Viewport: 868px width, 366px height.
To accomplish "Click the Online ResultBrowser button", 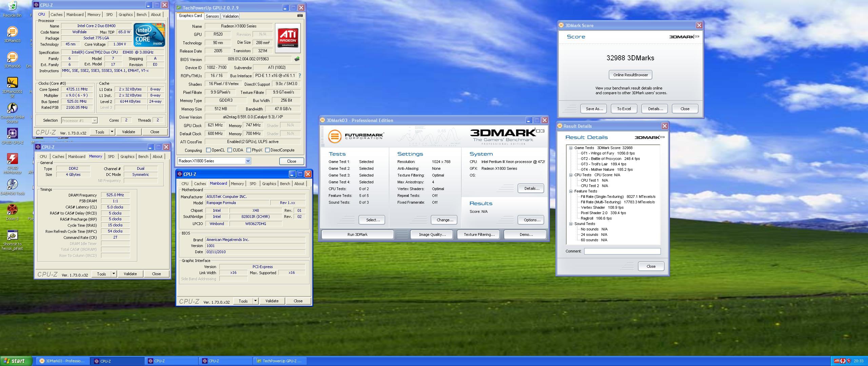I will (x=630, y=75).
